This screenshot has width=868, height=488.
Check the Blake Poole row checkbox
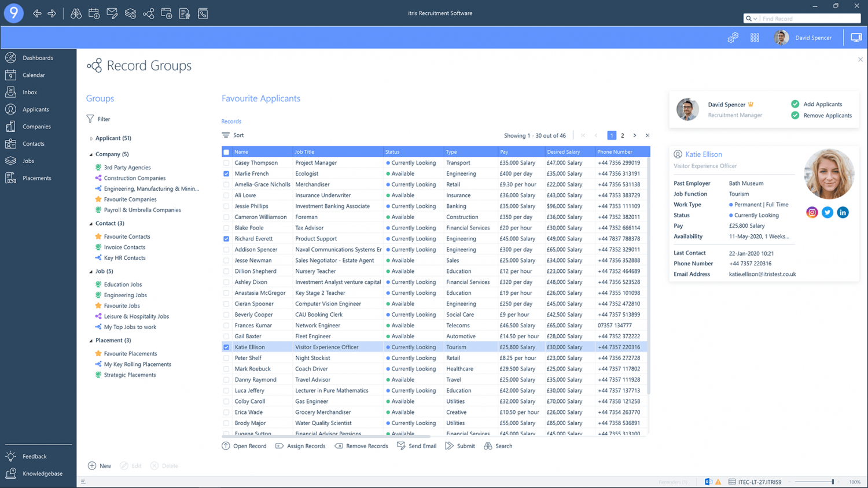226,228
